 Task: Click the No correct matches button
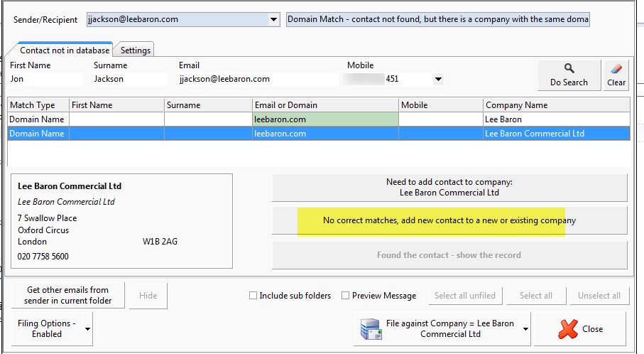click(449, 220)
